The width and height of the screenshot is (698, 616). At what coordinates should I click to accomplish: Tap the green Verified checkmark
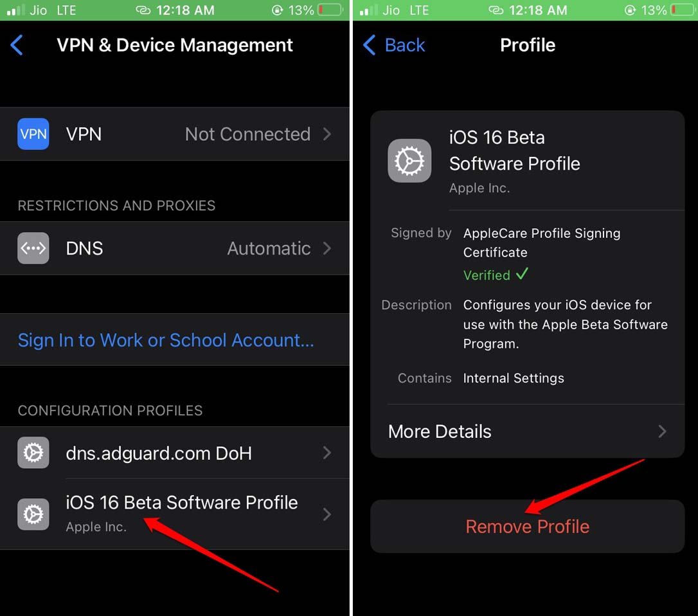522,273
